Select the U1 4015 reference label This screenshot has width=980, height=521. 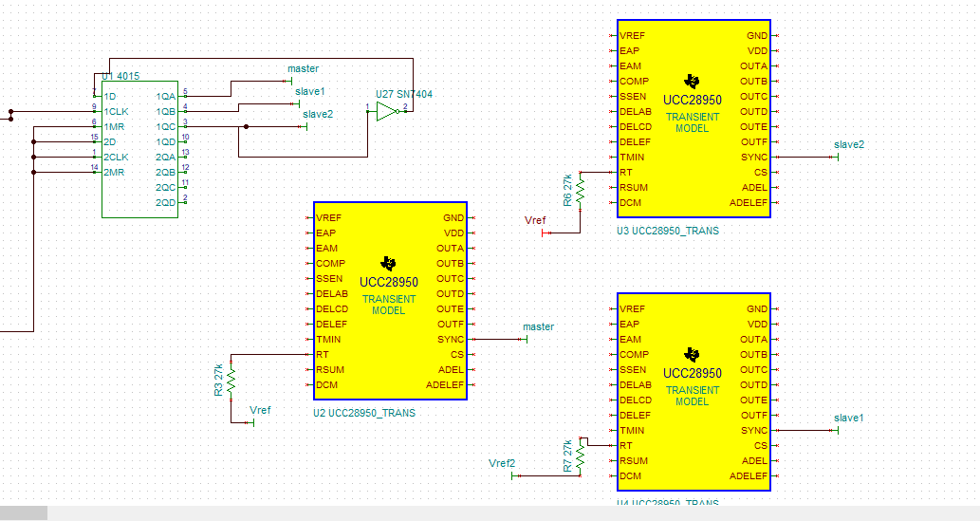click(120, 76)
